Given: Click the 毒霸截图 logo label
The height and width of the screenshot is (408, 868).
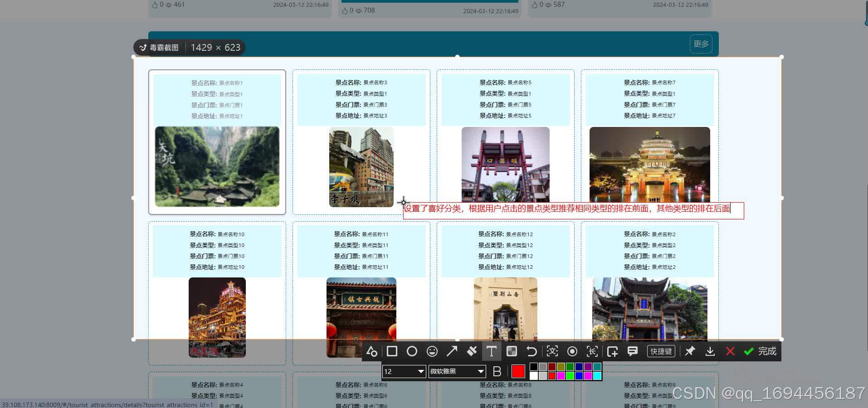Looking at the screenshot, I should pos(159,48).
